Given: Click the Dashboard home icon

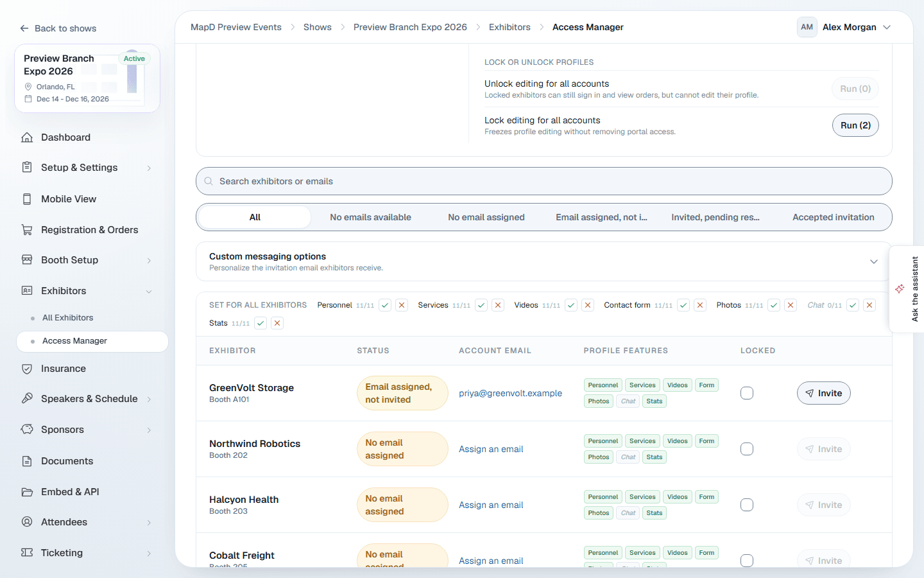Looking at the screenshot, I should [x=27, y=137].
